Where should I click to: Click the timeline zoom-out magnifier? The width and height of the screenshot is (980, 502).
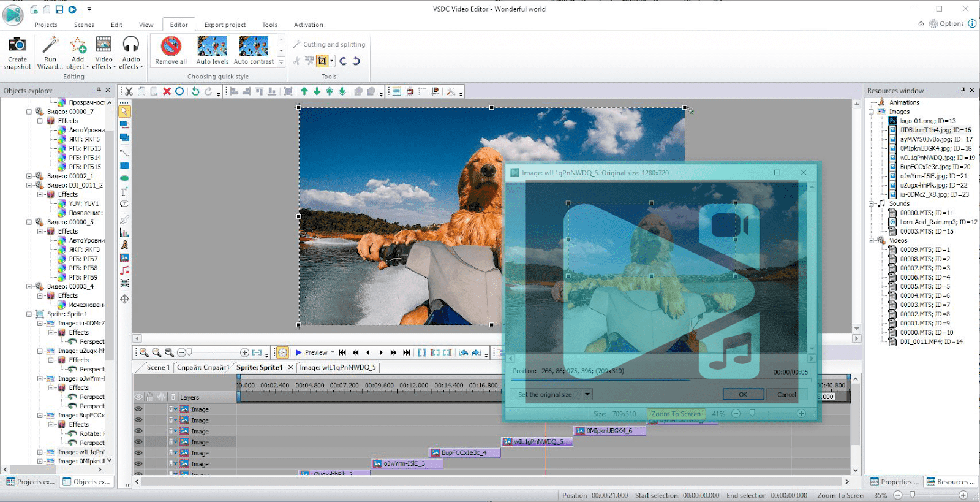(x=157, y=352)
